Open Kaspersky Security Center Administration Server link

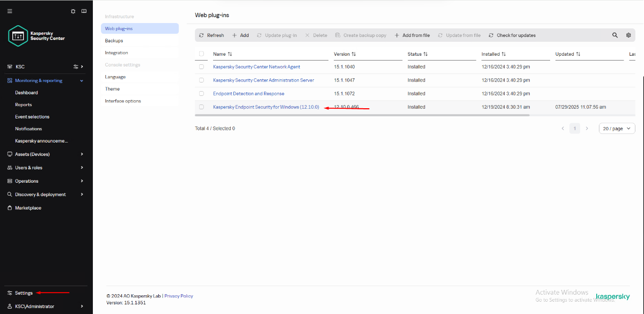tap(264, 80)
